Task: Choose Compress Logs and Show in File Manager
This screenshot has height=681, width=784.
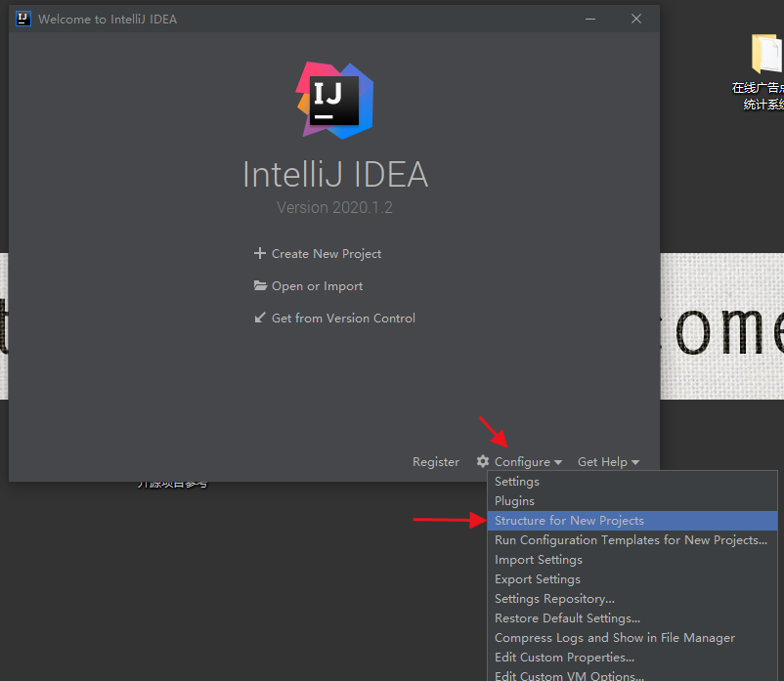Action: [x=632, y=638]
